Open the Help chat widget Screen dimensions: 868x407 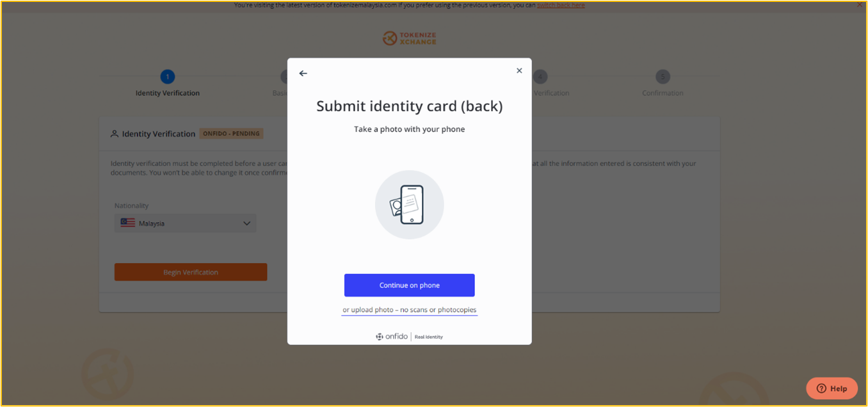pyautogui.click(x=832, y=388)
